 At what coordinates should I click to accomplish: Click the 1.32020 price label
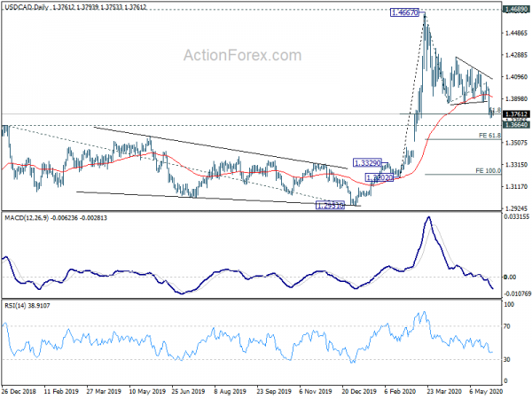(379, 177)
